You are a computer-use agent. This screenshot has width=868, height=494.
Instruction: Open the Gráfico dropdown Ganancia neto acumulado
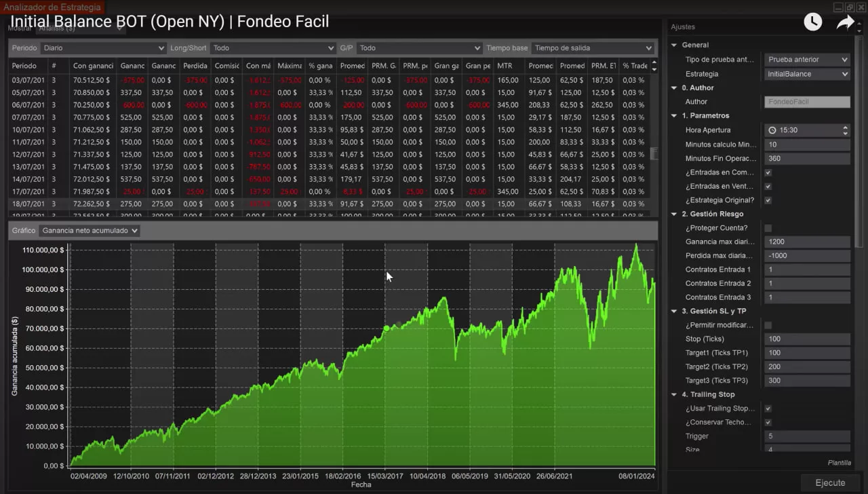click(x=90, y=231)
